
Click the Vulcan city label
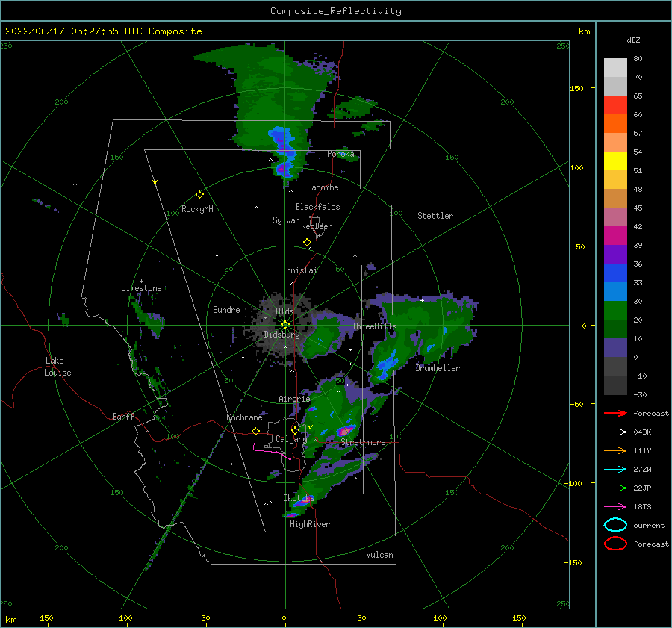pos(380,555)
